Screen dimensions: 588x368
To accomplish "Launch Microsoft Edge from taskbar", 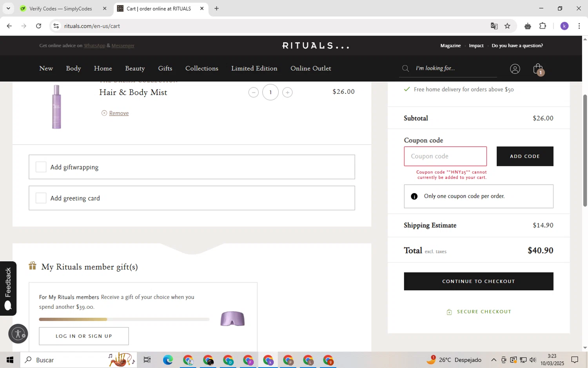I will pyautogui.click(x=168, y=360).
